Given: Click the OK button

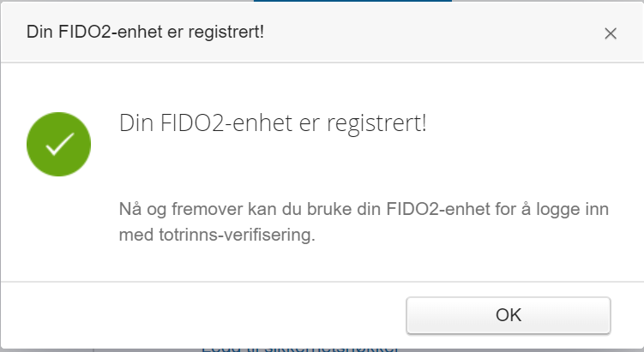Looking at the screenshot, I should 508,315.
